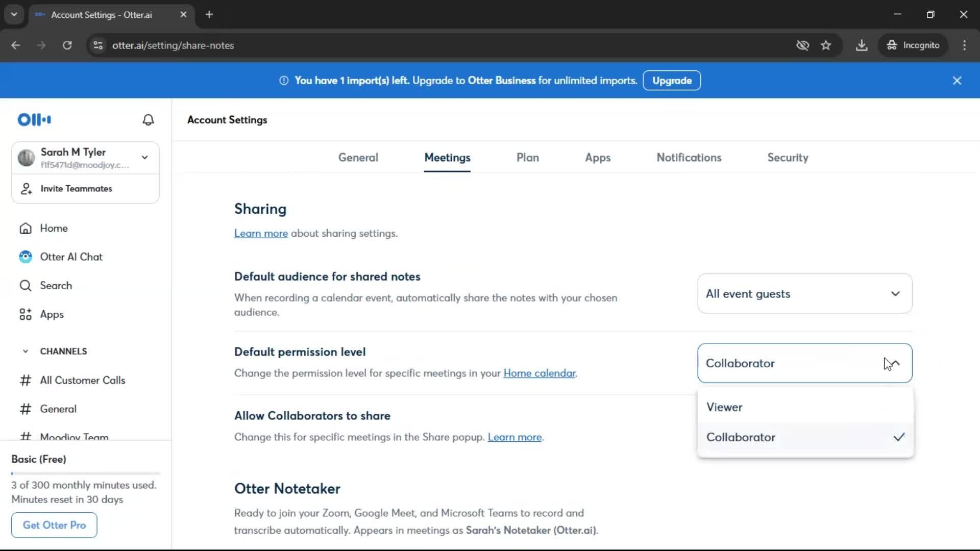Open browser downloads
Viewport: 980px width, 551px height.
pos(862,45)
